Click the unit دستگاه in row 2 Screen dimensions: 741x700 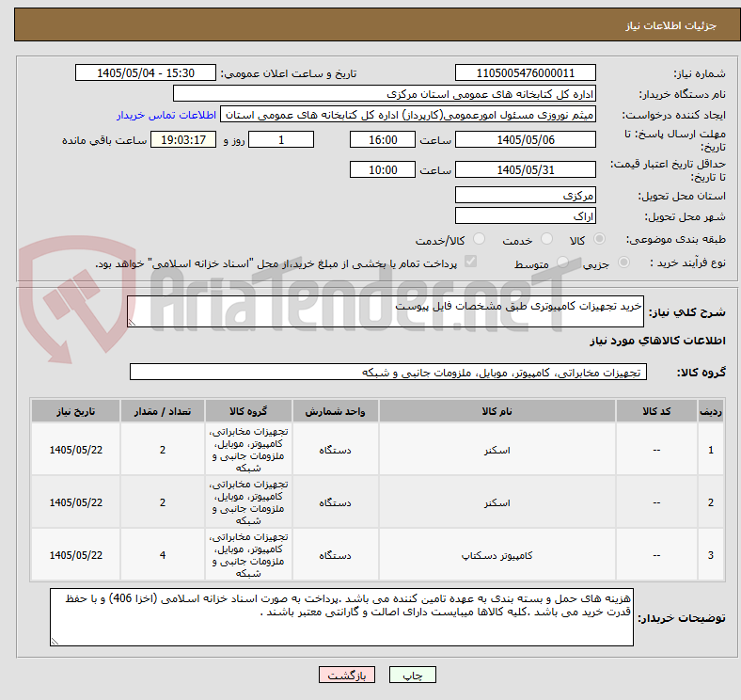click(x=335, y=502)
